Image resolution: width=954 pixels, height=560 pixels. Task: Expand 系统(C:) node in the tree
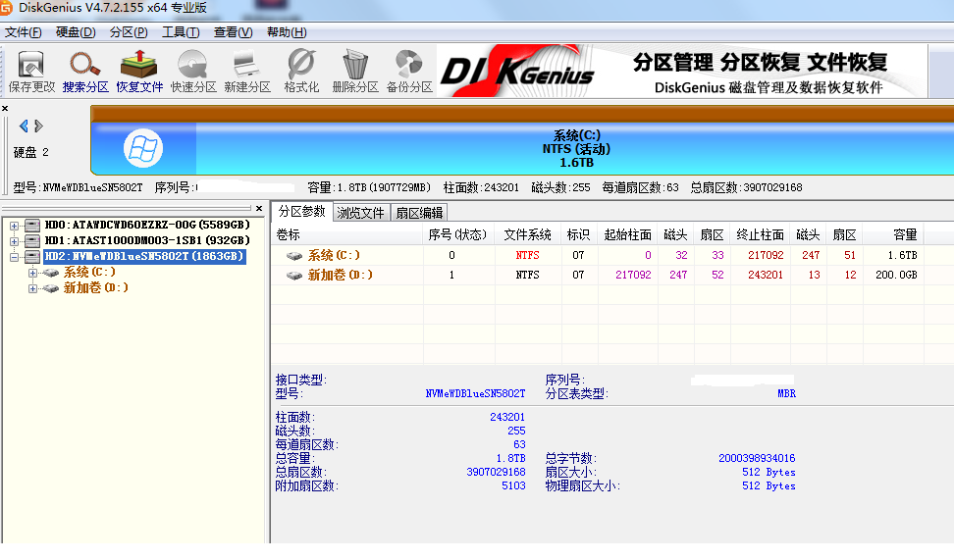[x=32, y=273]
